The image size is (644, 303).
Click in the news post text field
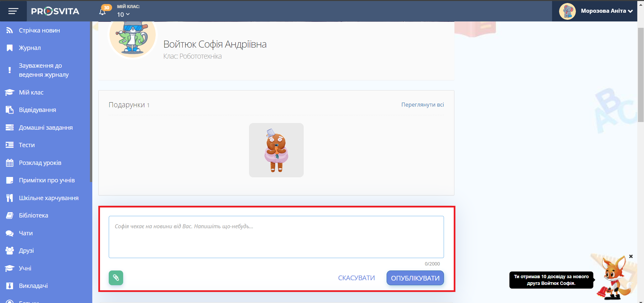[276, 237]
